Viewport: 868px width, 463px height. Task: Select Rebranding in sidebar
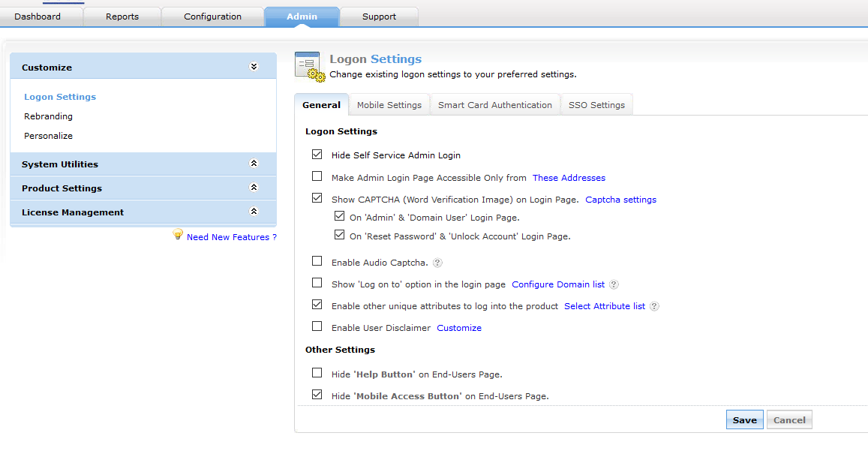tap(48, 116)
